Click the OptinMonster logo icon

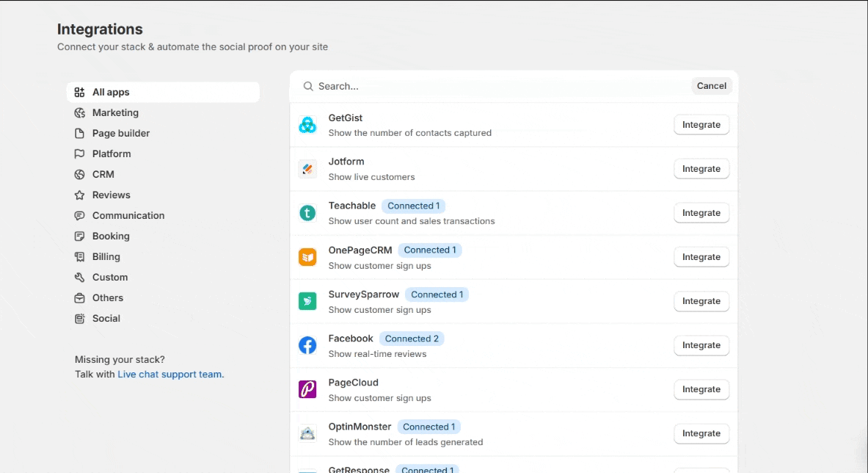(x=307, y=433)
